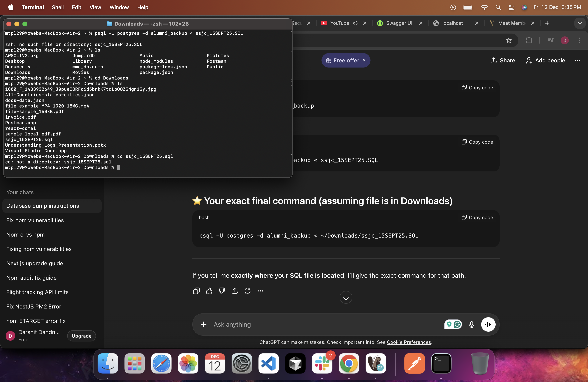Open the Shell menu in menu bar
The height and width of the screenshot is (382, 588).
(58, 7)
